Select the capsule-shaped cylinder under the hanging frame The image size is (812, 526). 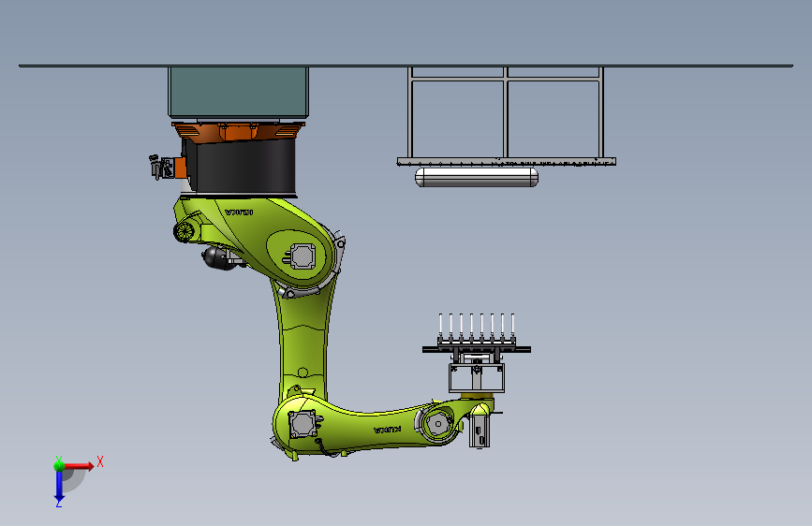point(477,177)
